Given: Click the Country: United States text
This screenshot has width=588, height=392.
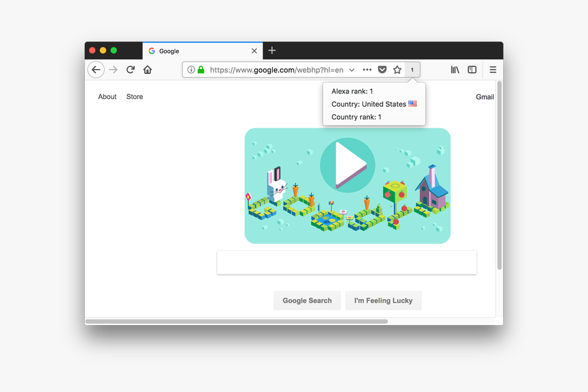Looking at the screenshot, I should 369,104.
